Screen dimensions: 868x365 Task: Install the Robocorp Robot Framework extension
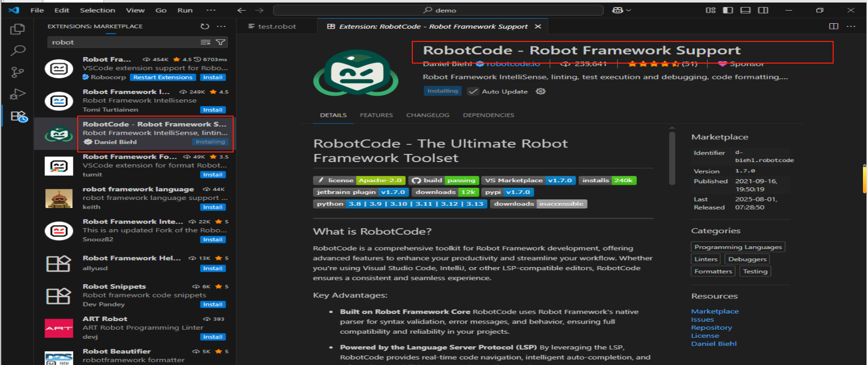pyautogui.click(x=212, y=77)
